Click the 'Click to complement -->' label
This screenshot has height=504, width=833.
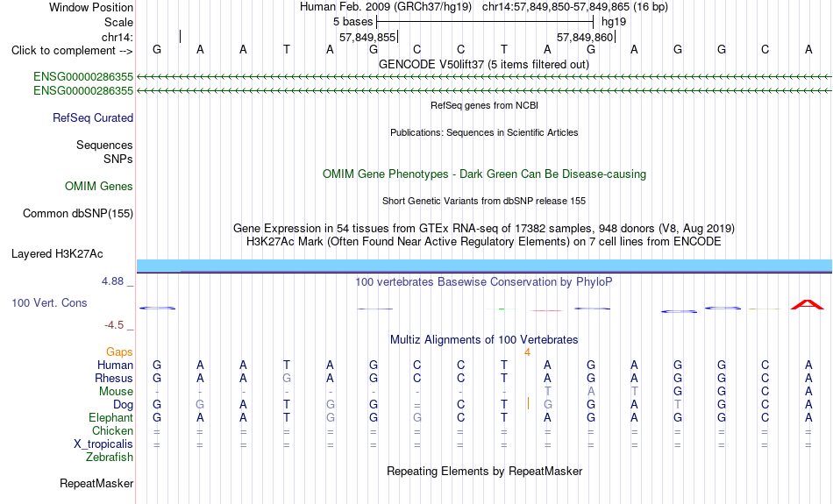(72, 51)
